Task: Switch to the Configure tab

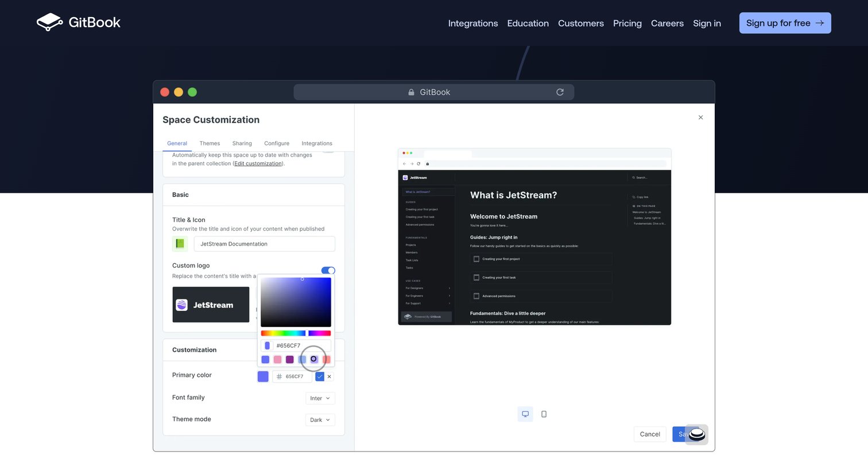Action: [277, 143]
